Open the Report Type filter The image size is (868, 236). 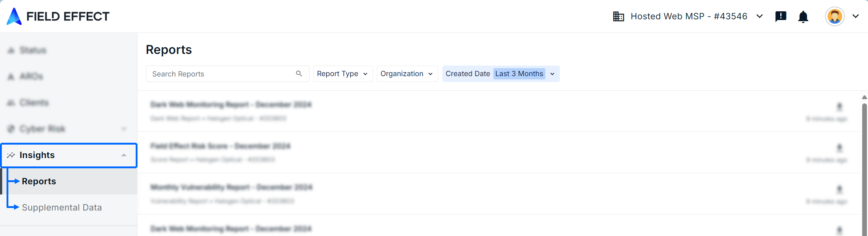pos(343,74)
